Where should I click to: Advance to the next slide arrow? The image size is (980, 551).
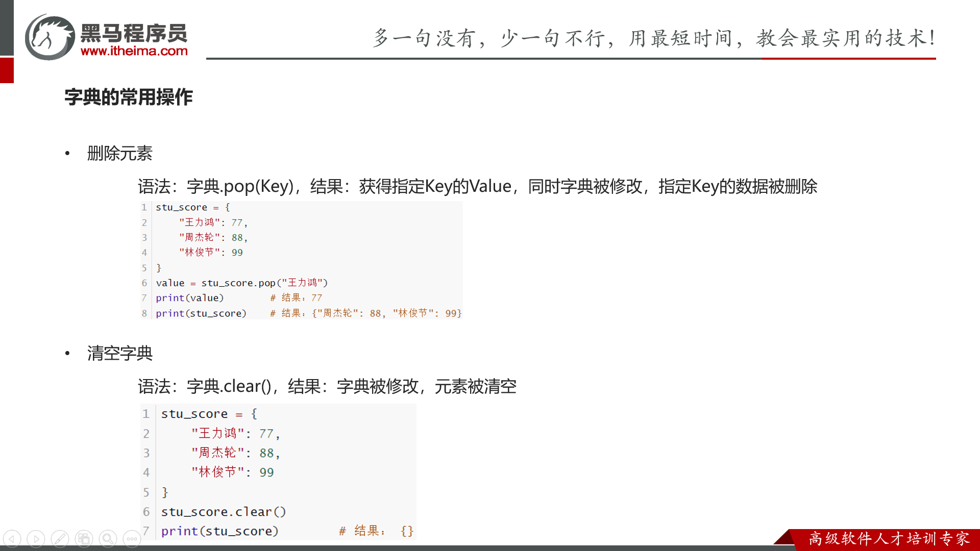click(36, 539)
